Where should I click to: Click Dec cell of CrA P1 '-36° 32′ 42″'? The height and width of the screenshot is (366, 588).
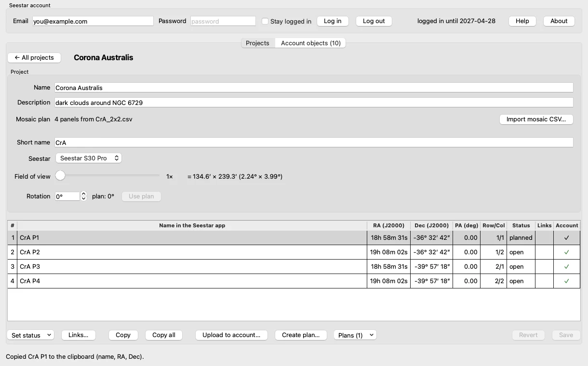(432, 238)
